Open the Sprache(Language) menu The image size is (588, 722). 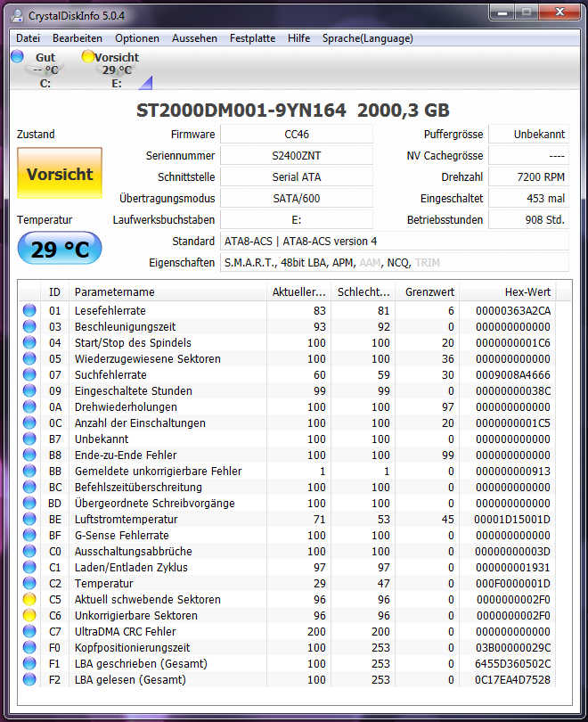(x=368, y=38)
